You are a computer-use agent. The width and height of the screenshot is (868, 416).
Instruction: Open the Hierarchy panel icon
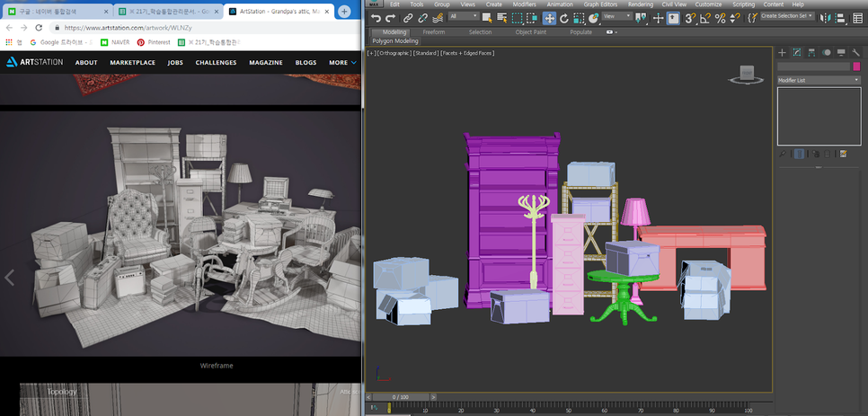811,52
